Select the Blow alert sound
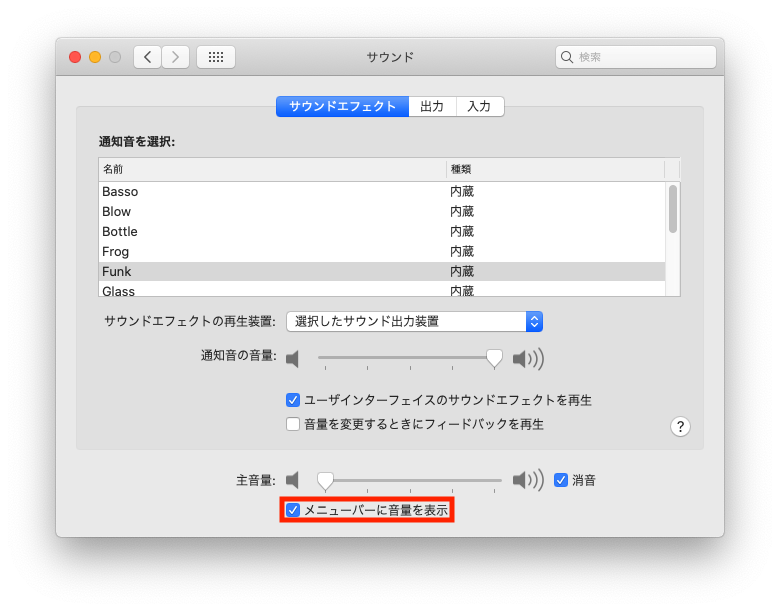The image size is (780, 611). pyautogui.click(x=382, y=211)
